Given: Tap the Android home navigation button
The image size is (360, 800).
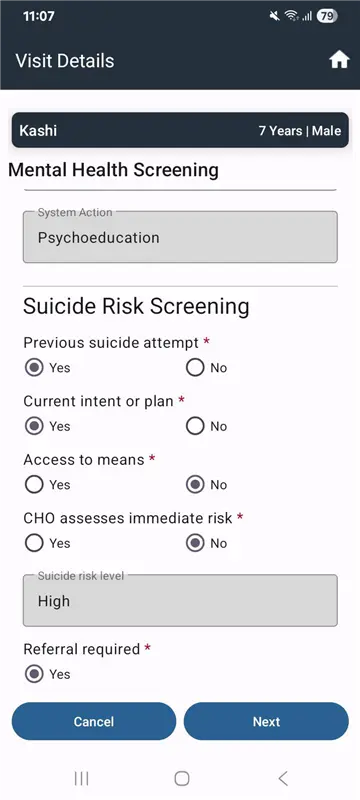Looking at the screenshot, I should [182, 778].
